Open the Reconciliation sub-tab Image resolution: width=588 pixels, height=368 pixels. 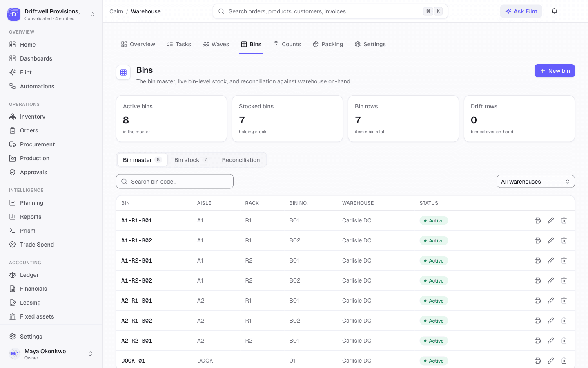241,160
